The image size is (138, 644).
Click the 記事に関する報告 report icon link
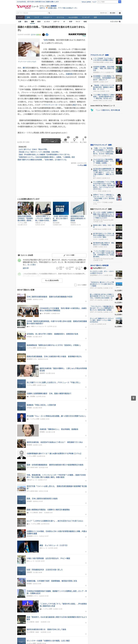[x=23, y=142]
